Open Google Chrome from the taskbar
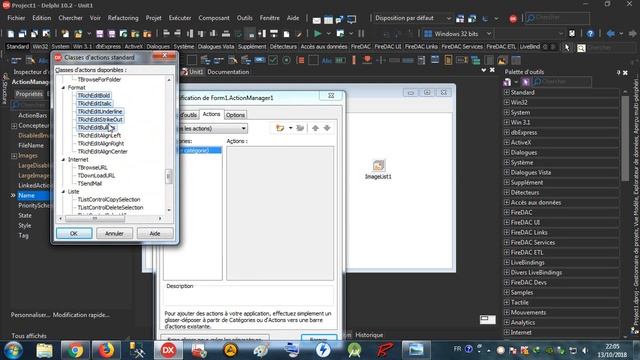 coord(75,350)
